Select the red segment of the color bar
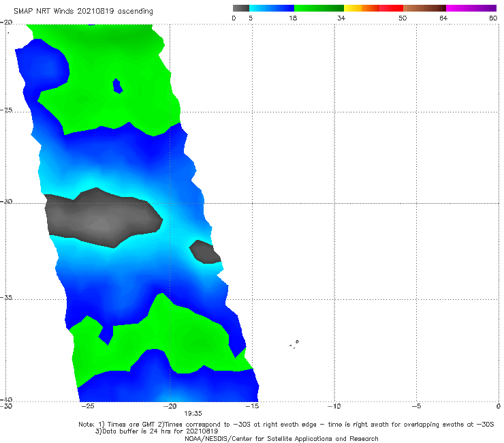The image size is (504, 443). click(391, 8)
